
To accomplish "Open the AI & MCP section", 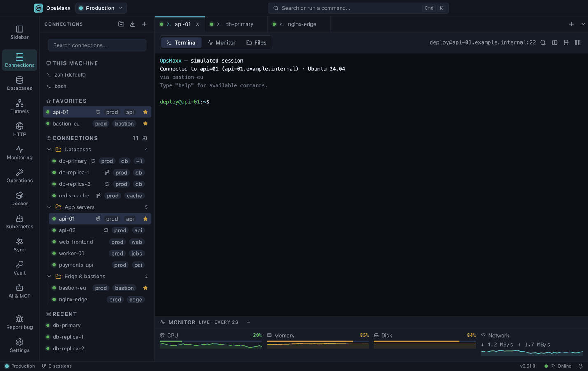I will [19, 291].
